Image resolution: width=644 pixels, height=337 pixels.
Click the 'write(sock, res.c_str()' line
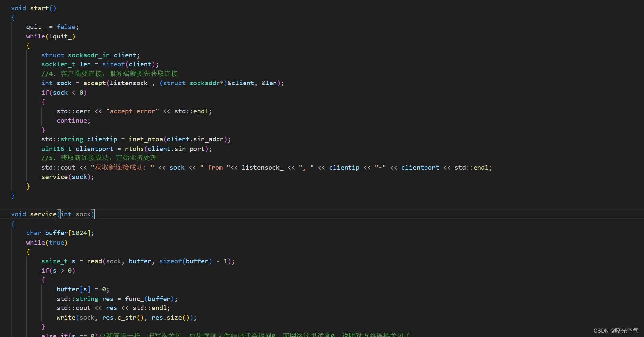(x=127, y=318)
